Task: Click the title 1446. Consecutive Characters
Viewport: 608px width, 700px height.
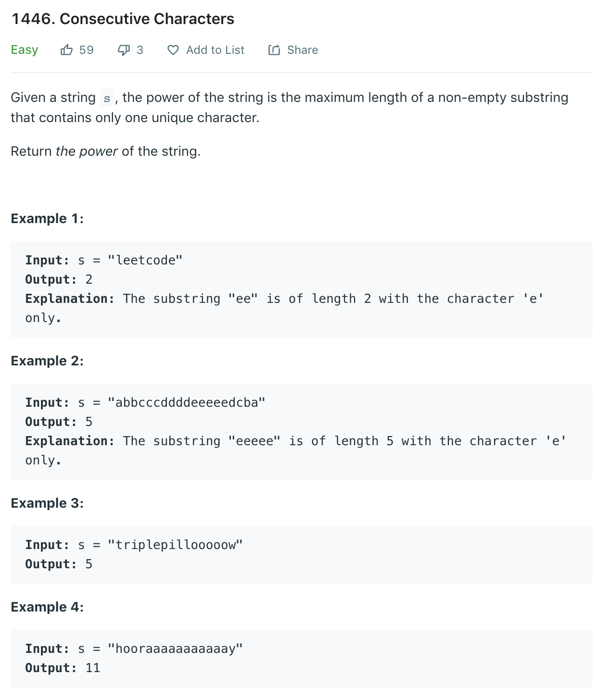Action: [123, 19]
